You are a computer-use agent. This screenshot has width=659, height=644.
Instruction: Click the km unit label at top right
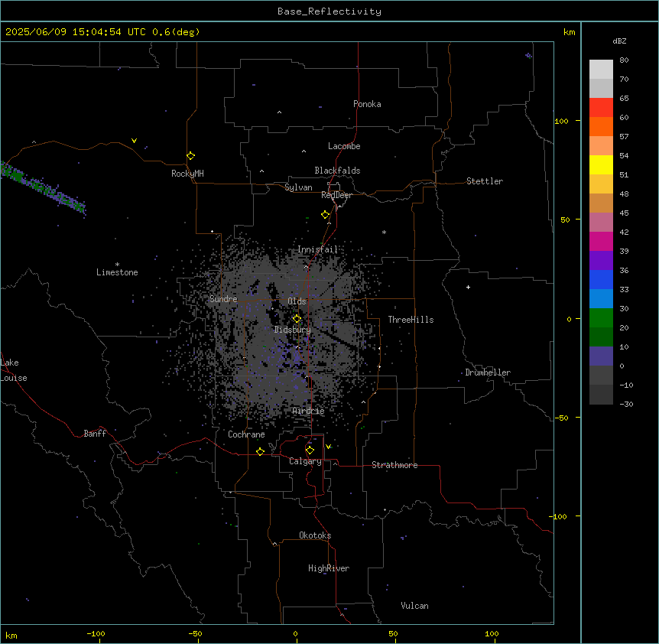tap(570, 32)
